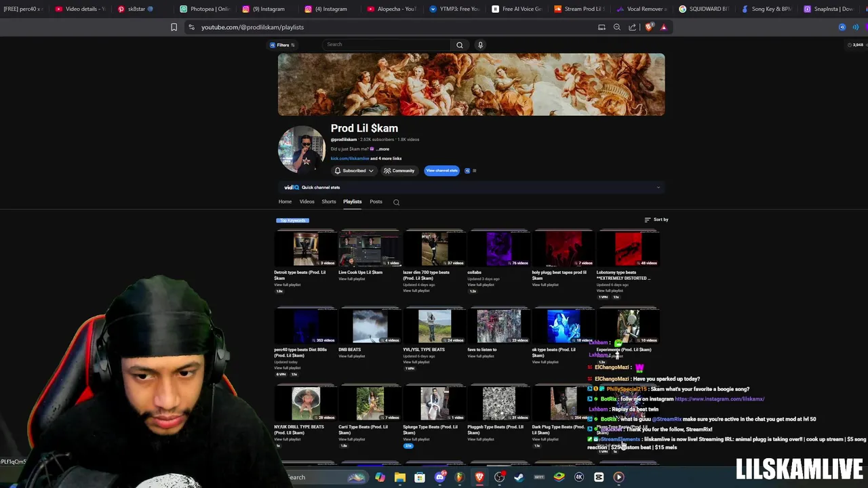
Task: Open the site settings icon in address bar
Action: click(191, 27)
